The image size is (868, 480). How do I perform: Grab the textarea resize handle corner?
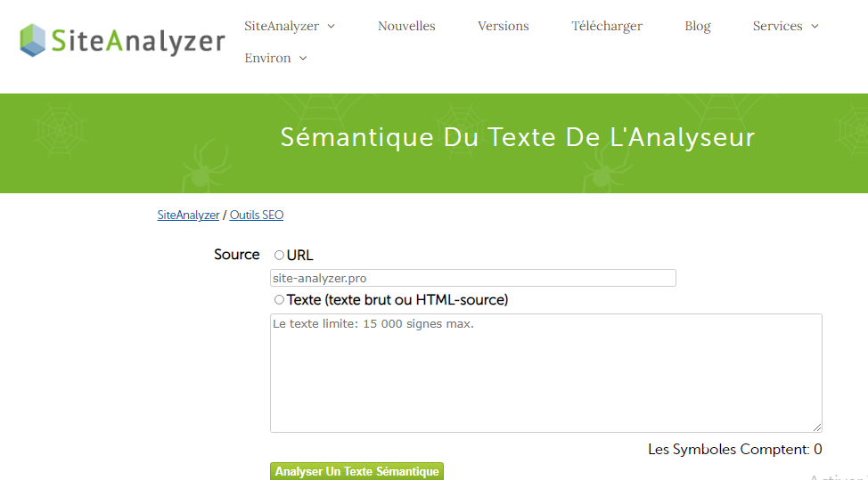tap(817, 427)
